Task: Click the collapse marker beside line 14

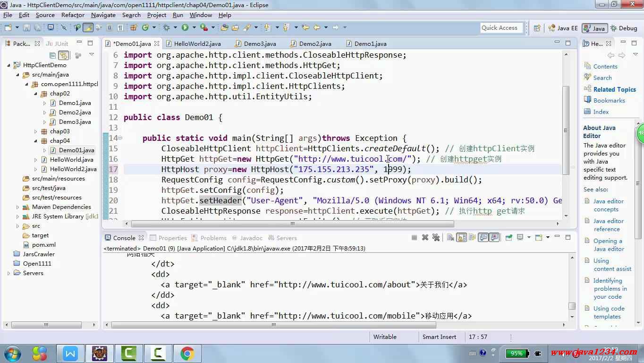Action: pos(120,138)
